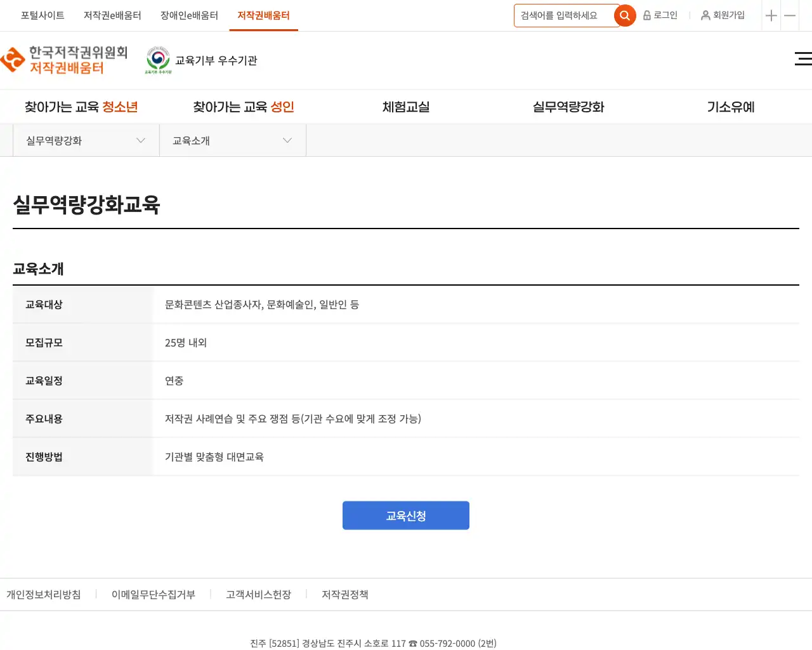The width and height of the screenshot is (812, 650).
Task: Switch to the 장애인e배움터 tab
Action: coord(189,15)
